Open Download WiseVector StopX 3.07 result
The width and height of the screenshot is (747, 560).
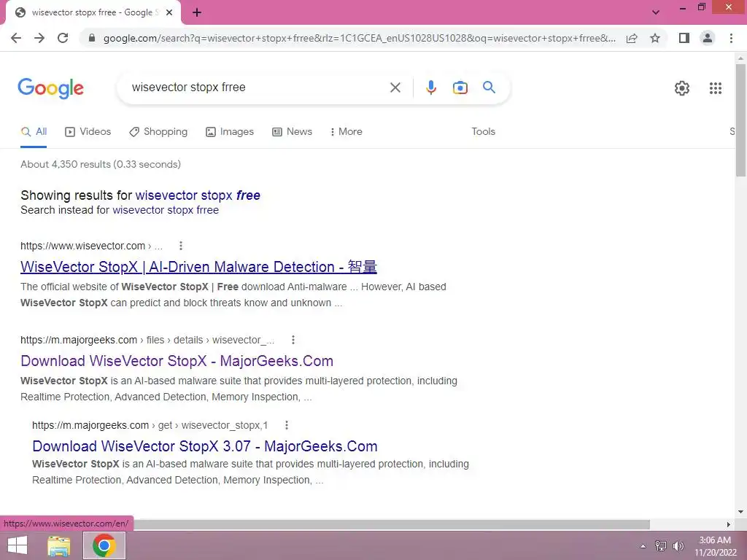[205, 446]
